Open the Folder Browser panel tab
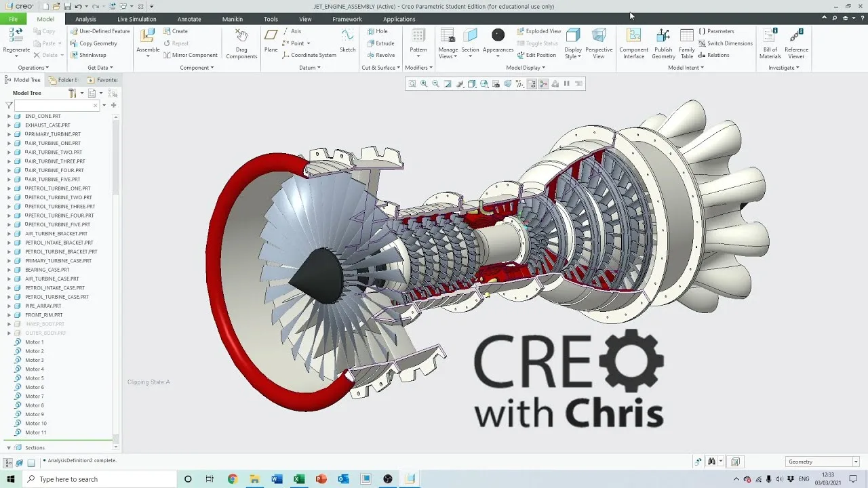868x488 pixels. tap(64, 80)
